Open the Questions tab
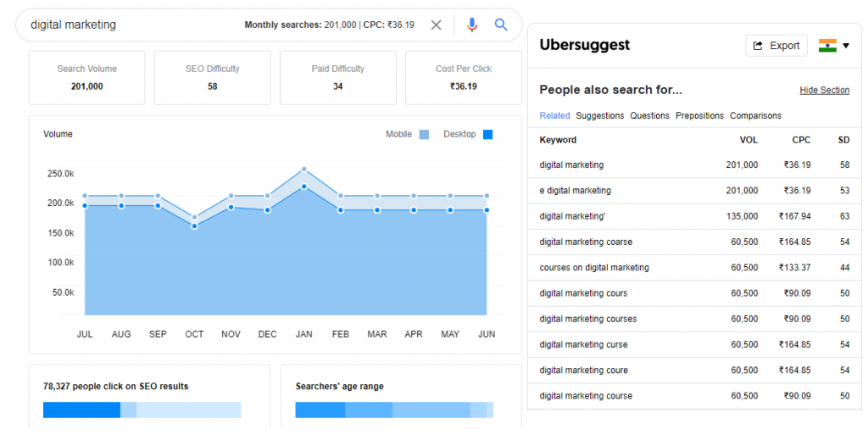This screenshot has width=868, height=440. [x=650, y=115]
